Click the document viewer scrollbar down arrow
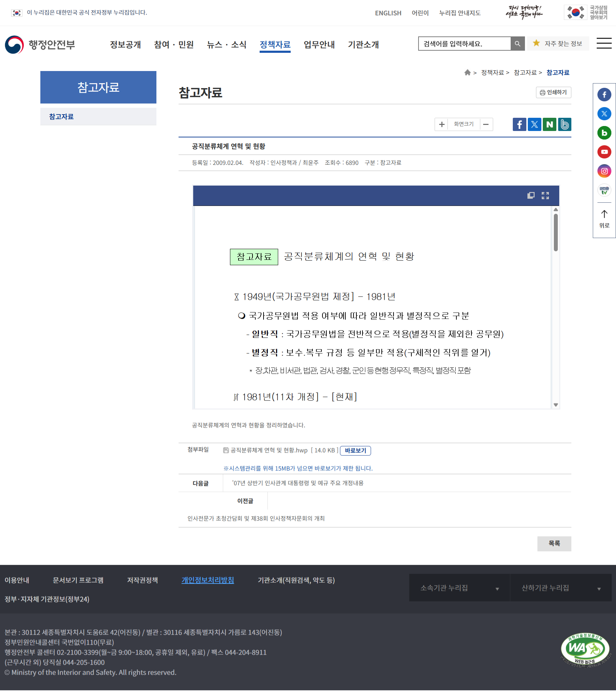Viewport: 616px width, 691px height. [556, 405]
